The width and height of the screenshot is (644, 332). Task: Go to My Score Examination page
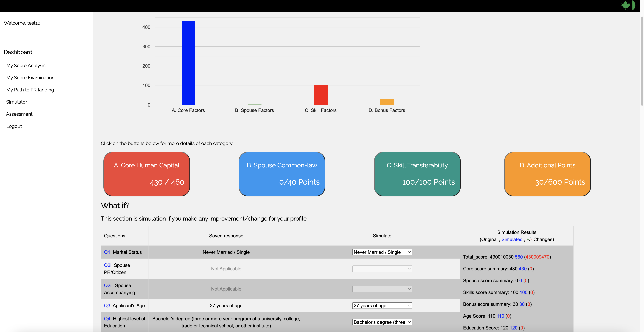tap(30, 78)
